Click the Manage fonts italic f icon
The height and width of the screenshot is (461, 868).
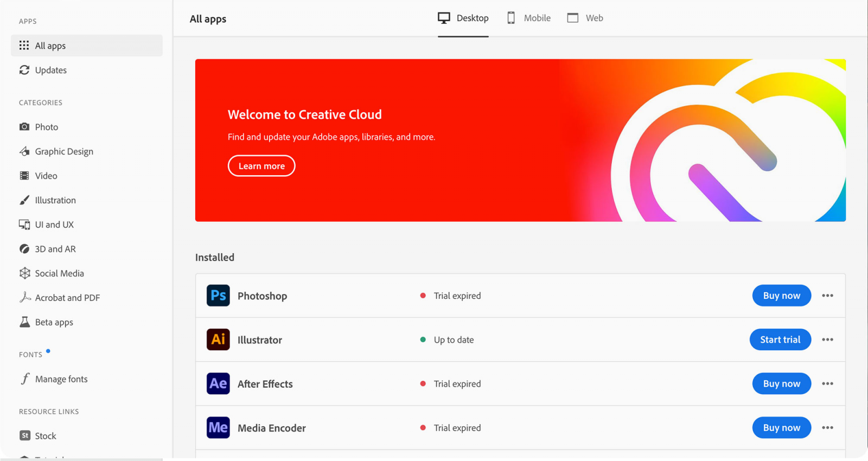click(25, 379)
